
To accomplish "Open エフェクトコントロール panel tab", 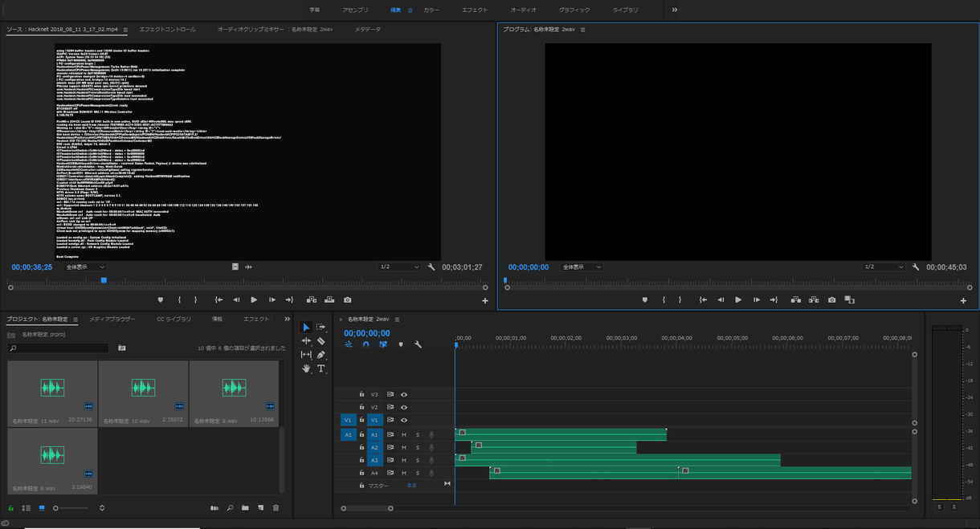I will (167, 30).
